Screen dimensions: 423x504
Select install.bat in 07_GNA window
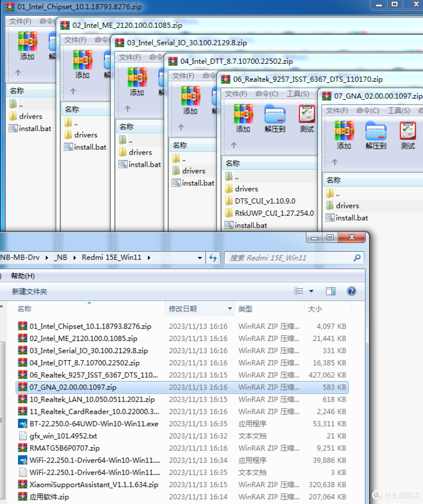[347, 218]
